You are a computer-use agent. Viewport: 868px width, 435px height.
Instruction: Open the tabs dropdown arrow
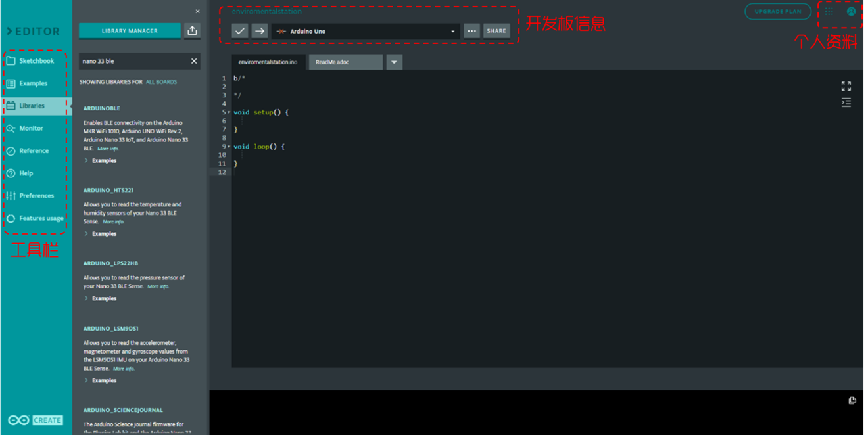(394, 62)
